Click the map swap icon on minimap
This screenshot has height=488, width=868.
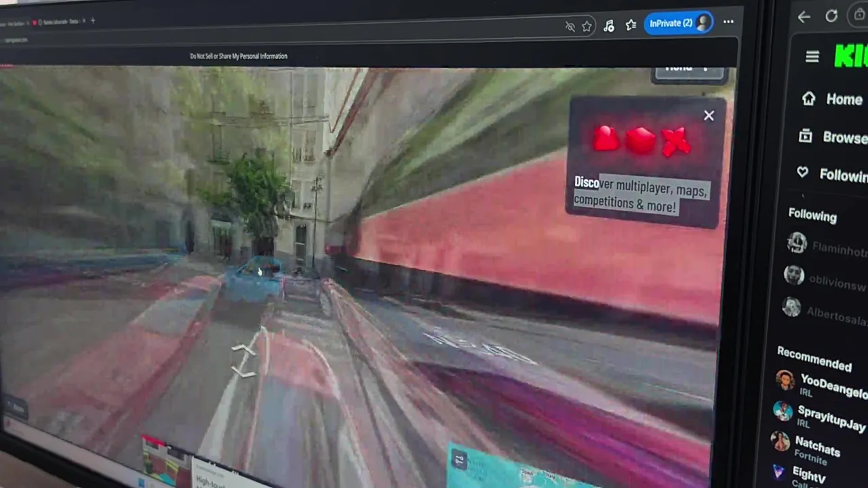point(460,460)
